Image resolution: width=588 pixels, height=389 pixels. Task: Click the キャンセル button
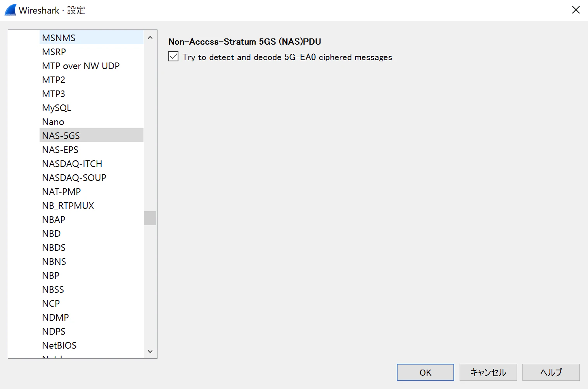tap(488, 372)
